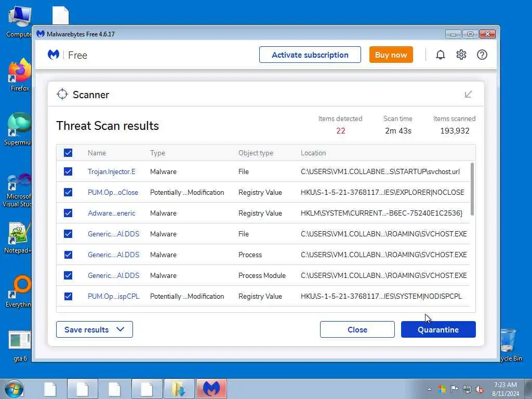Click the Action Center flag tray icon

pos(454,389)
